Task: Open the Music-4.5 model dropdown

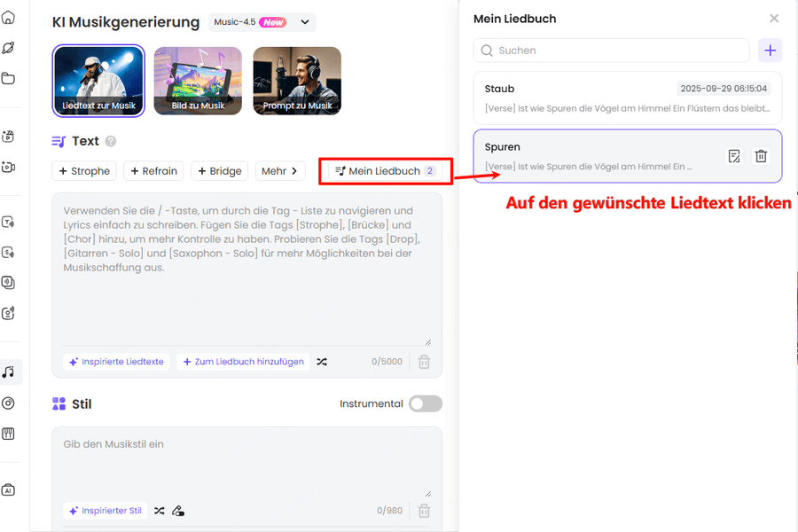Action: click(x=262, y=22)
